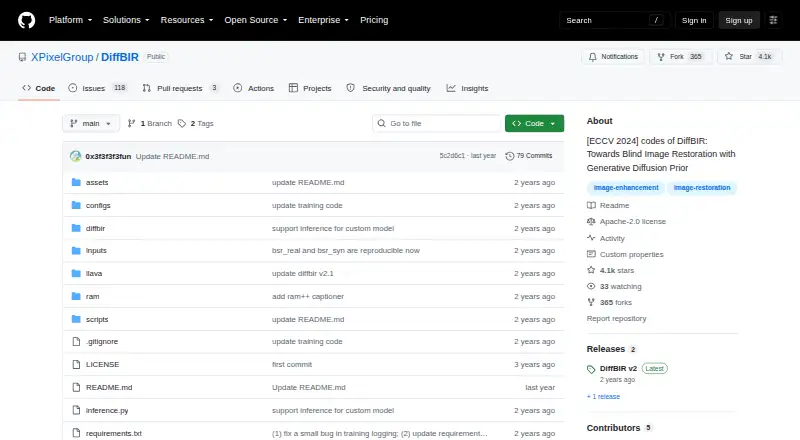This screenshot has width=800, height=440.
Task: Open the image-restoration topic tag
Action: pyautogui.click(x=702, y=188)
